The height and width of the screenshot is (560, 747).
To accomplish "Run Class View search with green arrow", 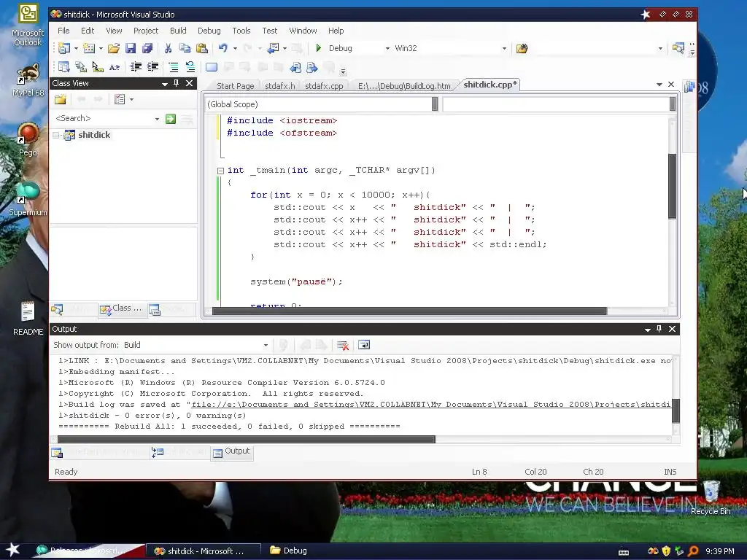I will click(171, 119).
